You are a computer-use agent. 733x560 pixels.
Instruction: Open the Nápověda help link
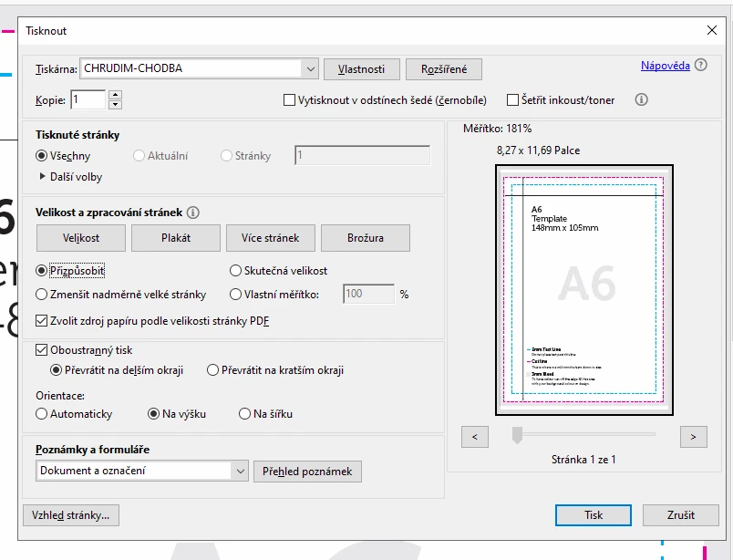click(x=666, y=66)
